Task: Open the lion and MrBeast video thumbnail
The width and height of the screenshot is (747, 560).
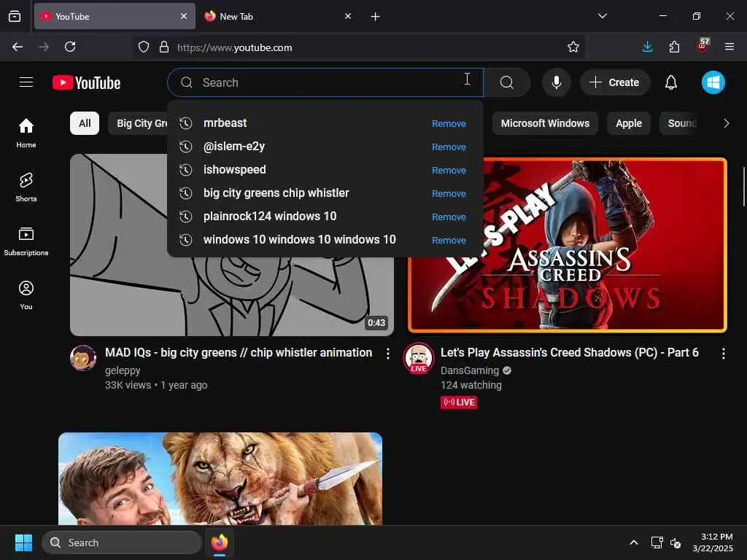Action: click(x=220, y=478)
